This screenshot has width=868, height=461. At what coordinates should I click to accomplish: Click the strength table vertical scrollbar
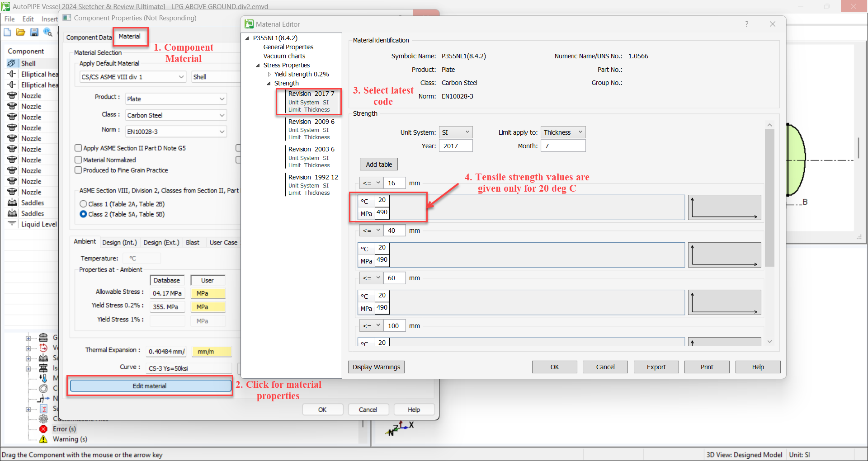pyautogui.click(x=769, y=198)
